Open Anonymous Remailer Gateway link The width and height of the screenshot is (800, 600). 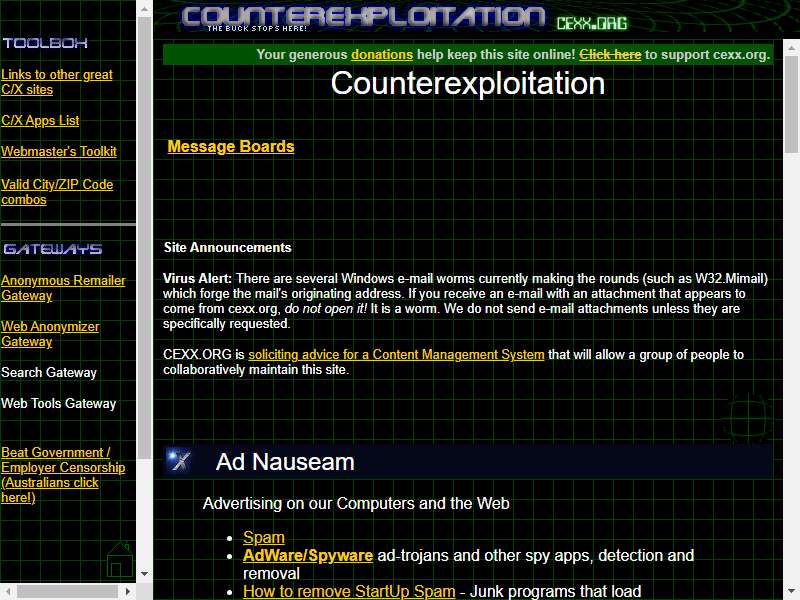click(63, 288)
